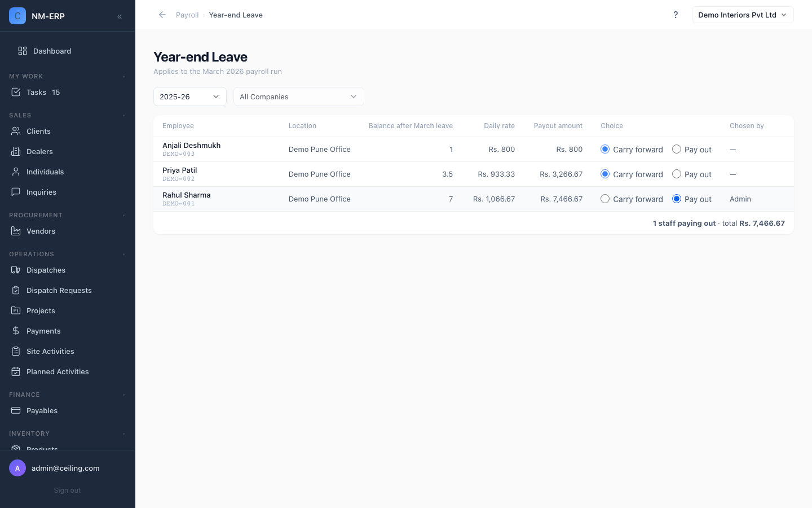Image resolution: width=812 pixels, height=508 pixels.
Task: Click the Clients people icon
Action: coord(16,131)
